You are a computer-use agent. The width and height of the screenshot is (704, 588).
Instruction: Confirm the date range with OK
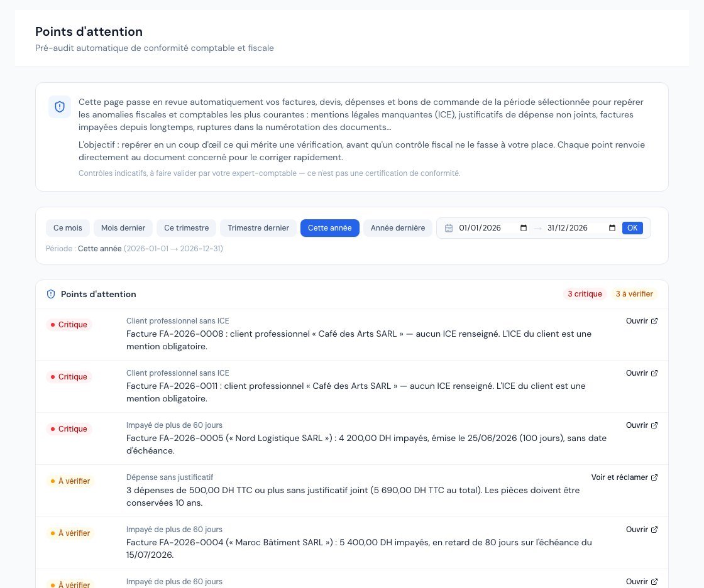point(632,228)
